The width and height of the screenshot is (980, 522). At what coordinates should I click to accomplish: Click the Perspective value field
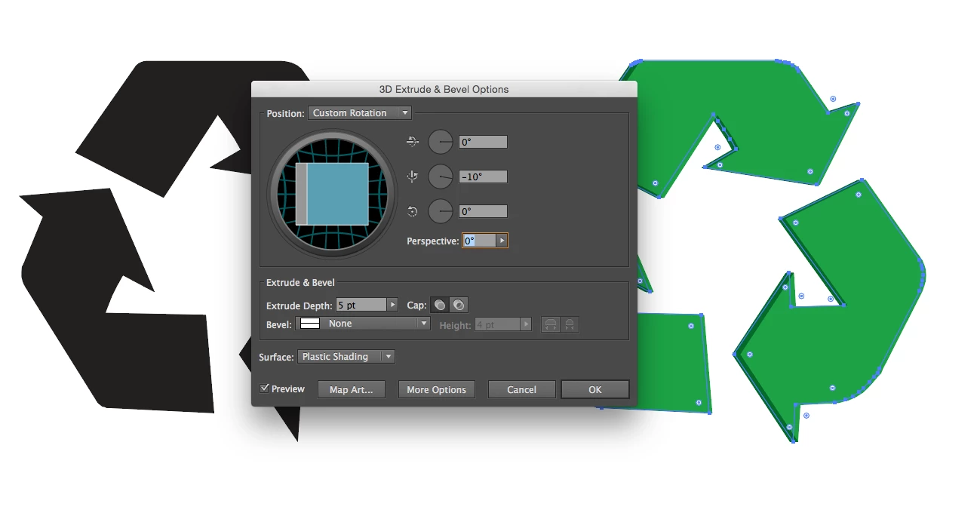[x=480, y=241]
